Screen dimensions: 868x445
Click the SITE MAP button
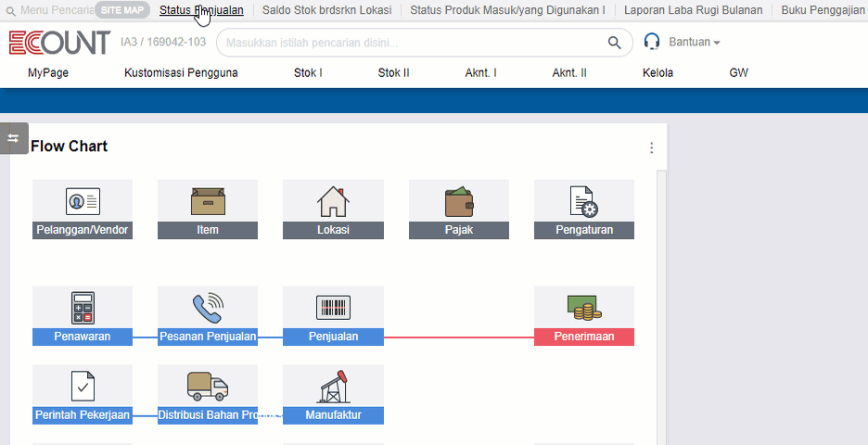tap(122, 10)
